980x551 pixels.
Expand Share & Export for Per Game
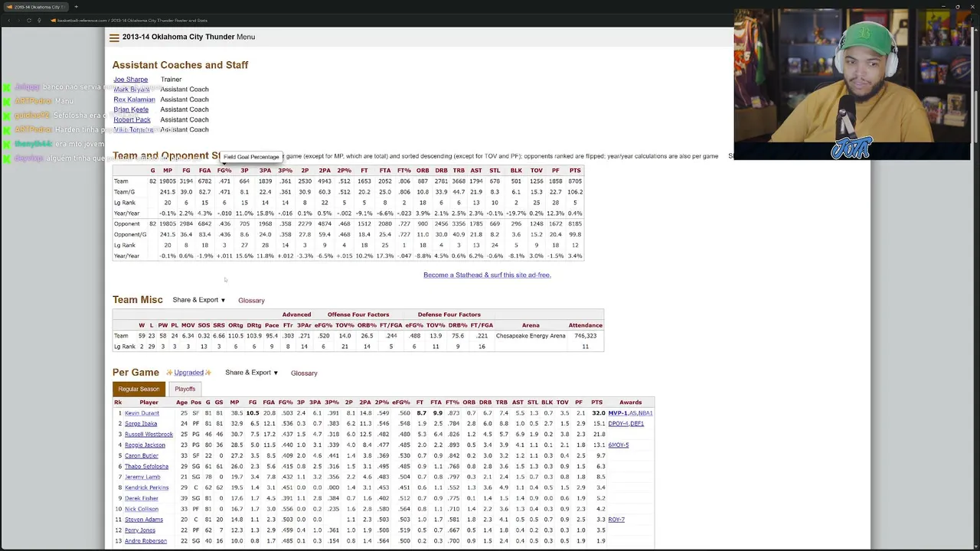pos(252,373)
